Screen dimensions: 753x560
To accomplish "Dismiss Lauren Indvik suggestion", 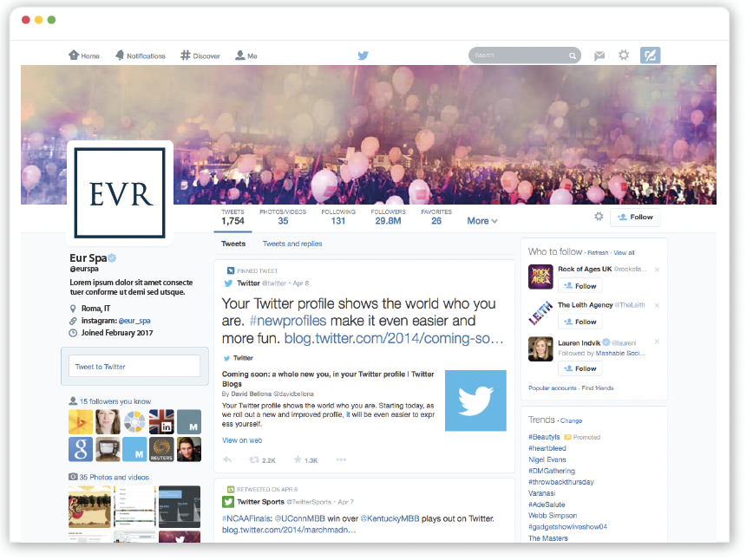I will pyautogui.click(x=657, y=342).
